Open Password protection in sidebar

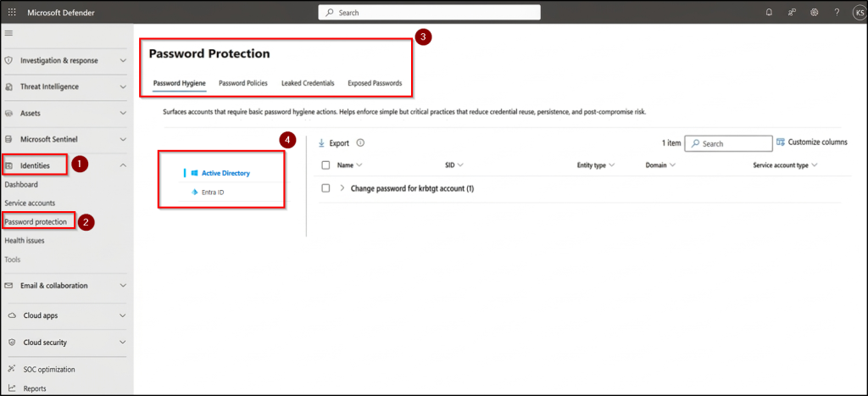coord(36,222)
